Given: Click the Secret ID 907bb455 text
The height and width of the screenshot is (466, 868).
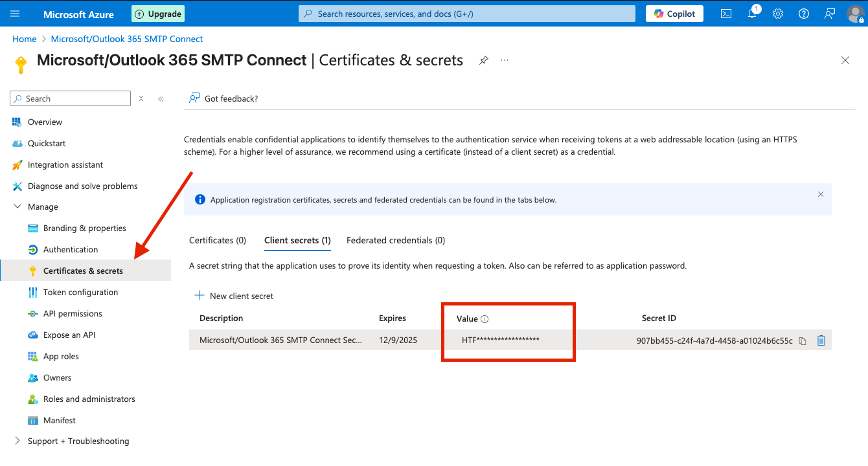Looking at the screenshot, I should pos(714,340).
